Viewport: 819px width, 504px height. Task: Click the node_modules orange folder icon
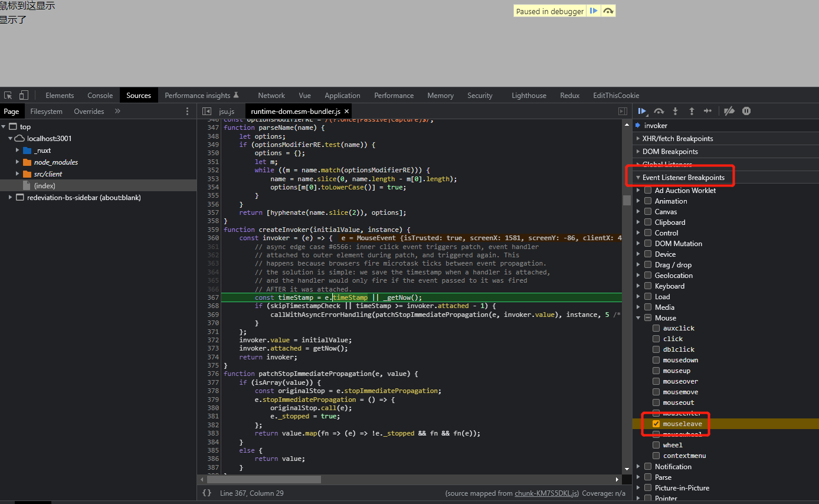click(x=27, y=162)
